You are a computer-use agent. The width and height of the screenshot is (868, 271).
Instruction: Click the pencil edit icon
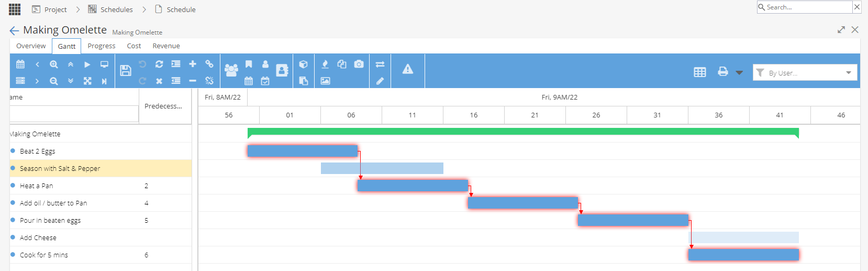pos(380,81)
